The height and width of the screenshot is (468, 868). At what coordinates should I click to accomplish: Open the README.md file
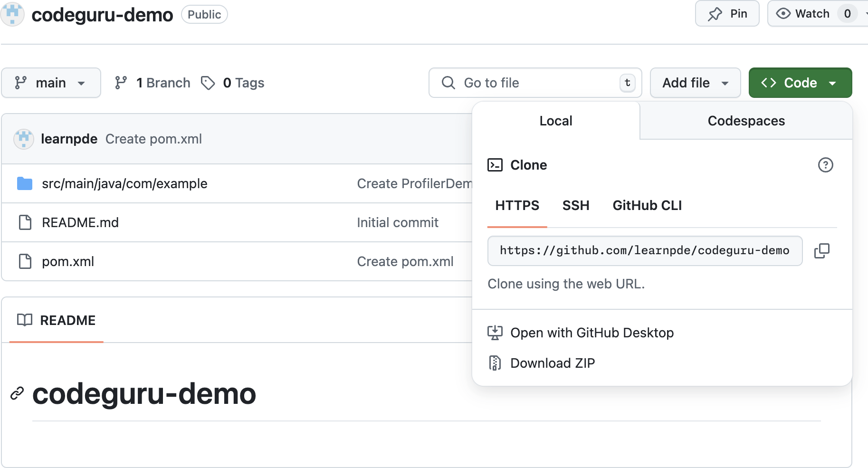coord(80,222)
